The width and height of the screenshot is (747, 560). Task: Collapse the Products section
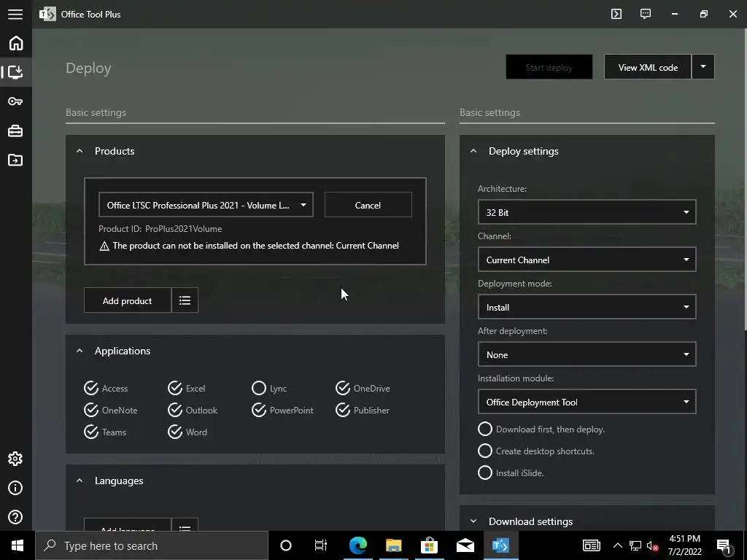[80, 151]
